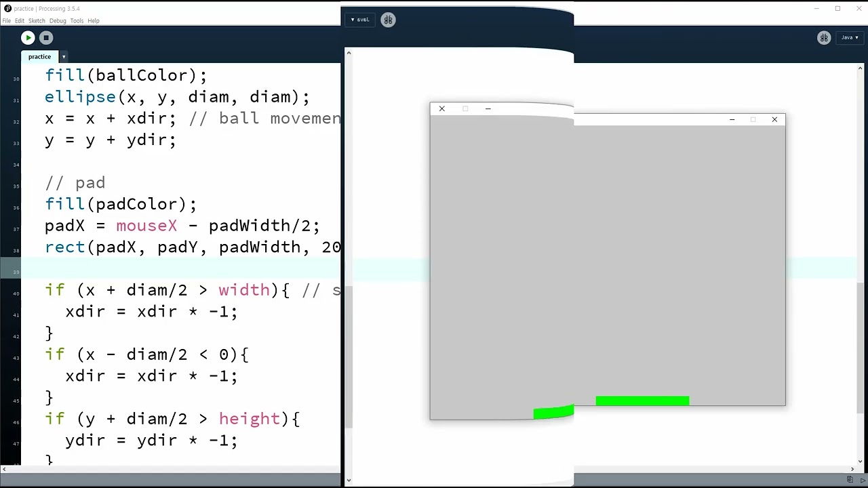Click the word "mouseX" in the padX line
This screenshot has height=488, width=868.
point(146,226)
